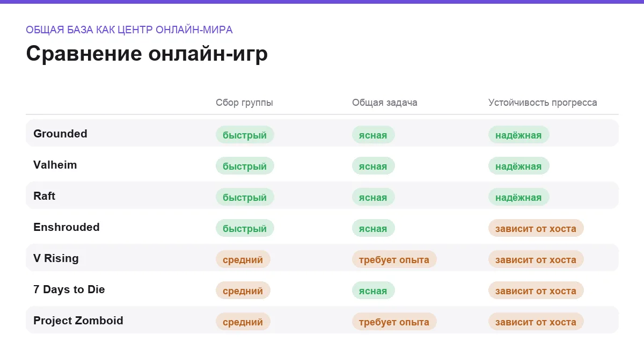Click 'ясная' badge in Raft row
The image size is (644, 363).
[373, 197]
